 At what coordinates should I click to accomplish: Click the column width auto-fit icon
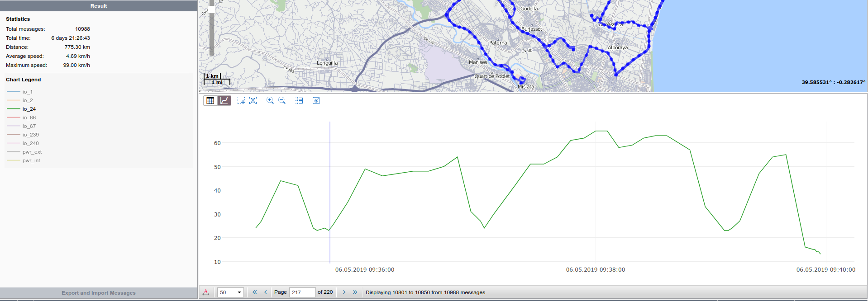206,292
